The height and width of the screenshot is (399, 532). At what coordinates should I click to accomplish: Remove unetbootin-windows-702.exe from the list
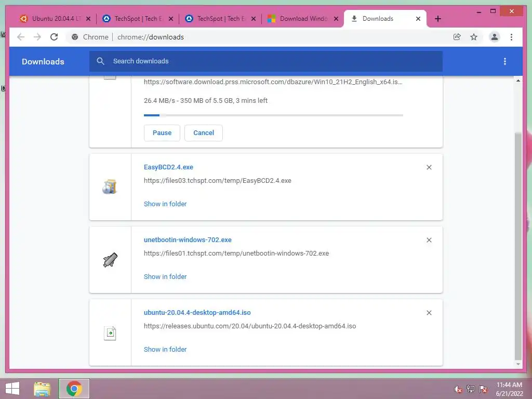(x=429, y=240)
